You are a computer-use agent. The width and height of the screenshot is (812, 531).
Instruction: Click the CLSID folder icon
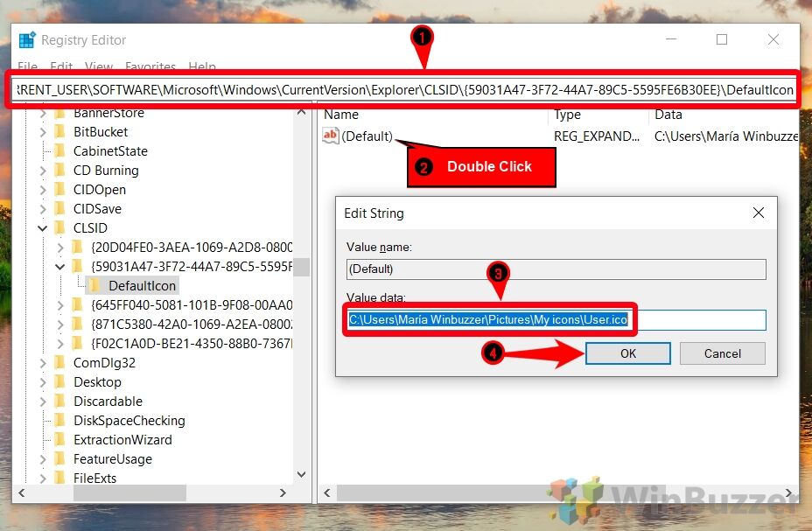(x=60, y=227)
